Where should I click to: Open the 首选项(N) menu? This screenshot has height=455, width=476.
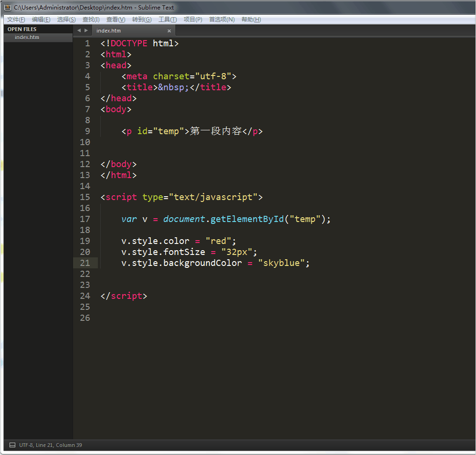tap(222, 20)
